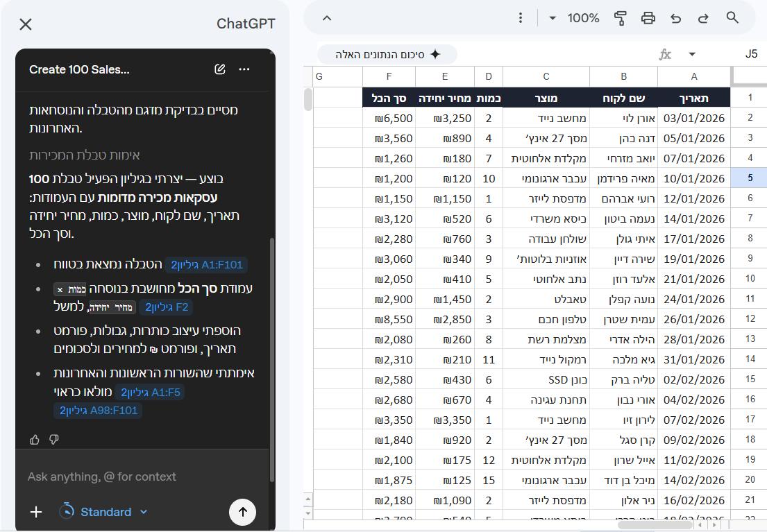Open the search menus icon
Image resolution: width=767 pixels, height=532 pixels.
pyautogui.click(x=732, y=18)
